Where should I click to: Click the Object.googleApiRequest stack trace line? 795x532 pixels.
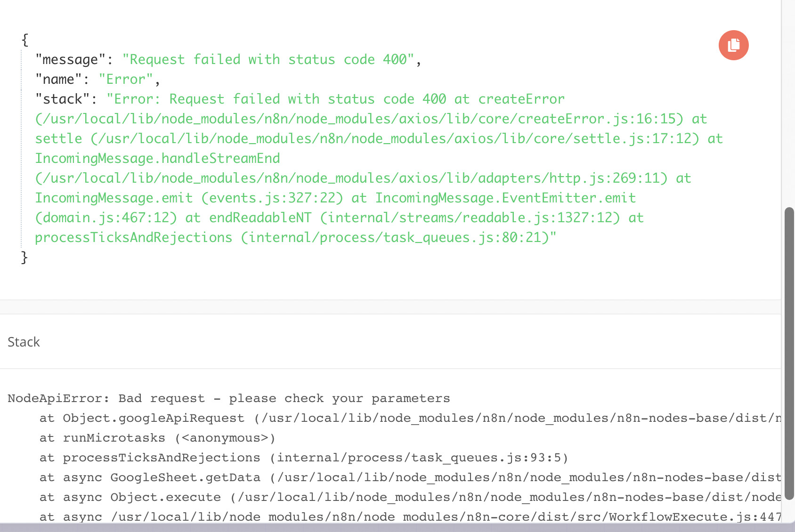tap(410, 418)
